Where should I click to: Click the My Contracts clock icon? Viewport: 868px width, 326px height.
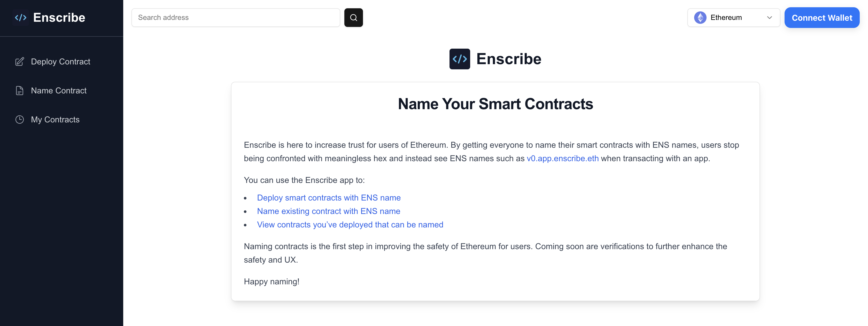20,120
